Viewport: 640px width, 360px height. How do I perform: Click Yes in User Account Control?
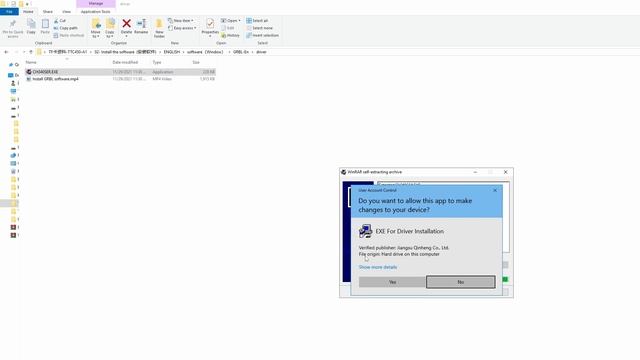tap(392, 282)
